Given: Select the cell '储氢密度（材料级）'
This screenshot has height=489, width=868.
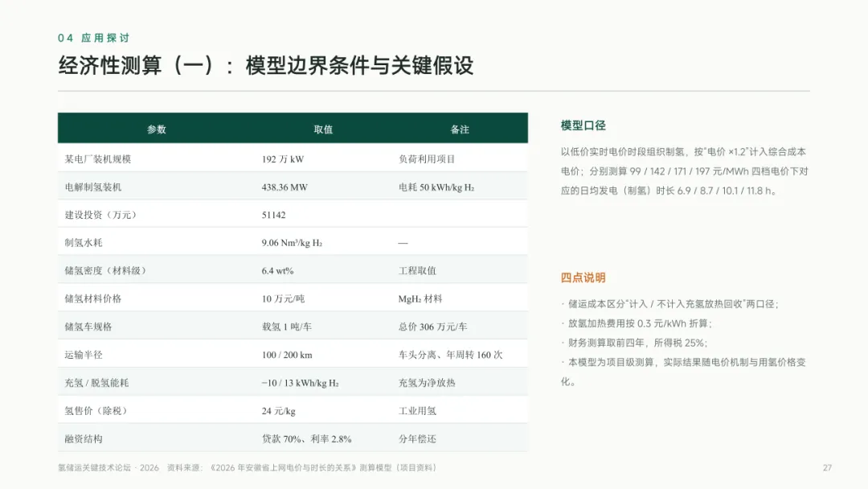Looking at the screenshot, I should coord(105,271).
